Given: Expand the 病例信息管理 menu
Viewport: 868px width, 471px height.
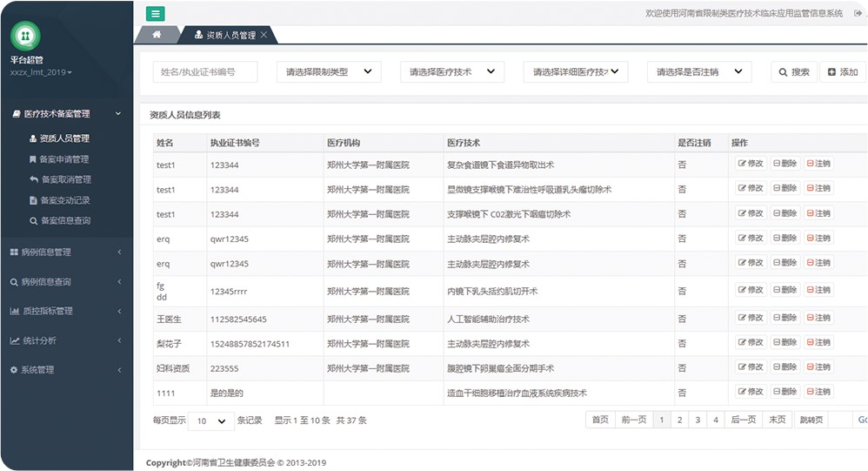Looking at the screenshot, I should click(x=66, y=252).
